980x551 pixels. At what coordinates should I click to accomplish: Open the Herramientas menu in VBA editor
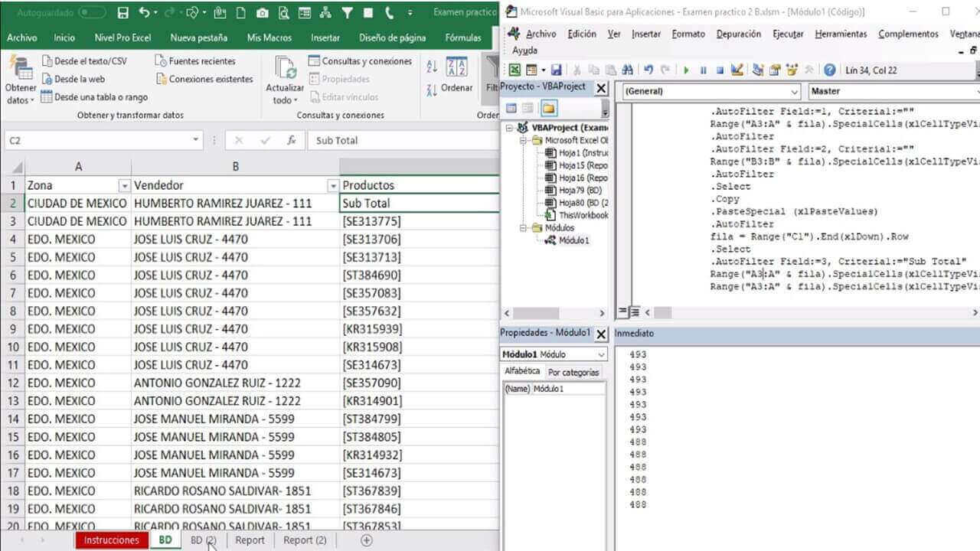point(841,34)
